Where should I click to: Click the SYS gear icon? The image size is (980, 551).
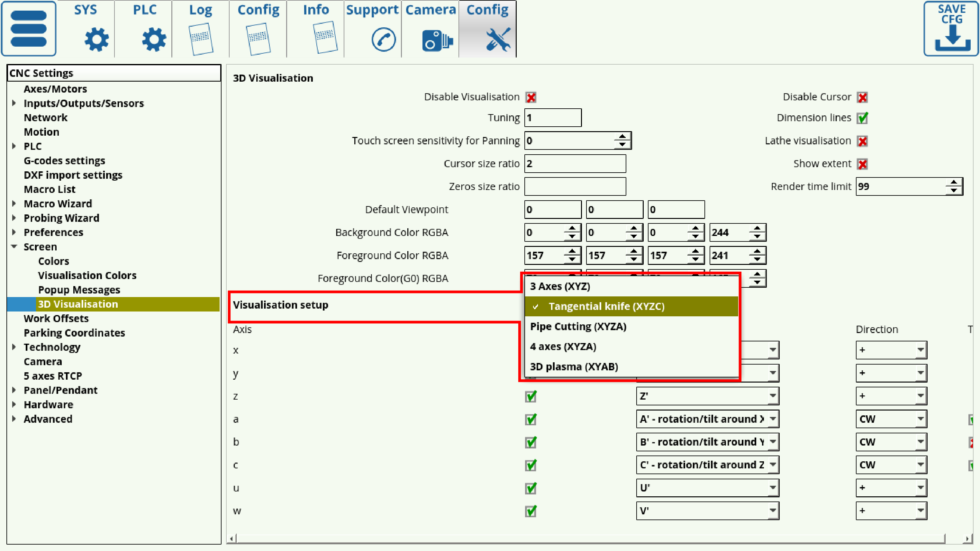point(96,39)
